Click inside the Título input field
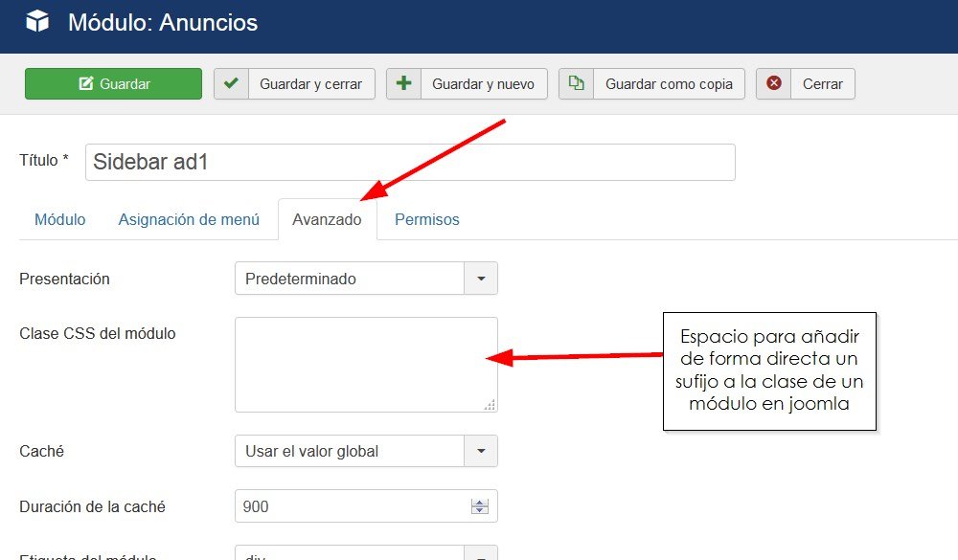 click(383, 162)
